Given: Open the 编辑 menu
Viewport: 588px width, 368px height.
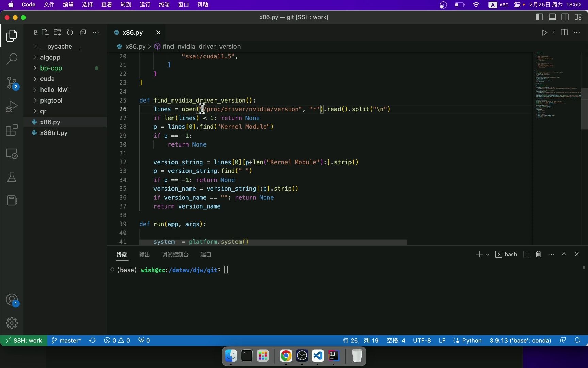Looking at the screenshot, I should point(68,5).
